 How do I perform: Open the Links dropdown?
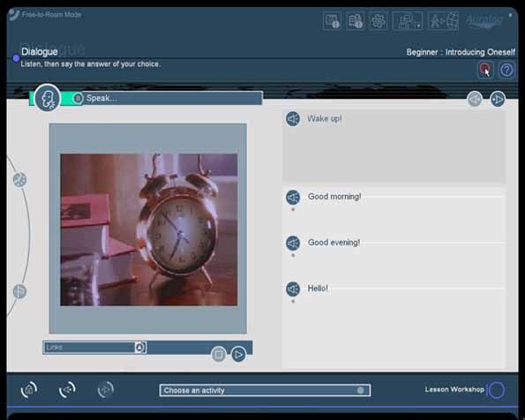coord(94,348)
